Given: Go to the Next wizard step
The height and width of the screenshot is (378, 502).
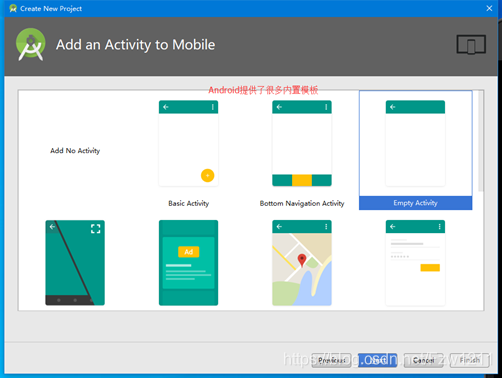Looking at the screenshot, I should [x=377, y=360].
